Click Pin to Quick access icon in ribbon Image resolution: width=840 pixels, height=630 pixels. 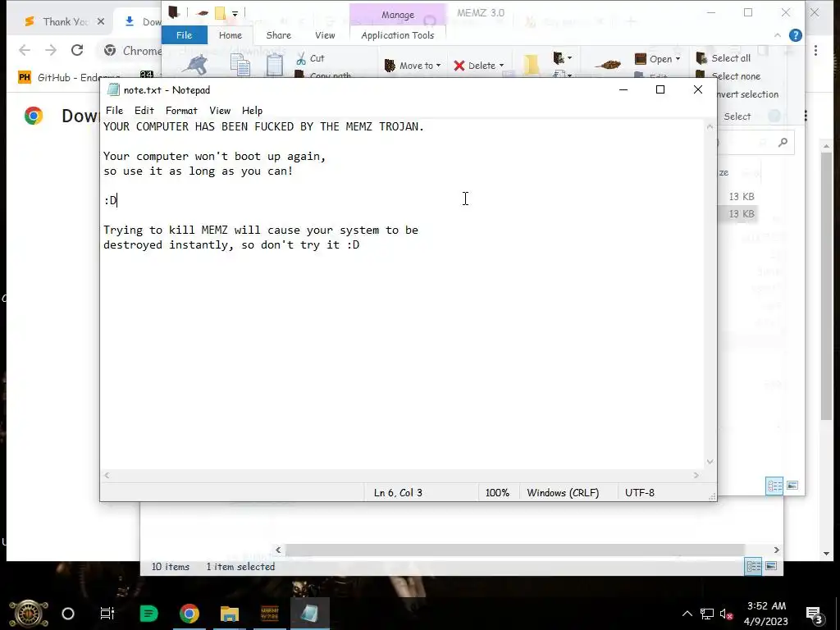tap(195, 65)
